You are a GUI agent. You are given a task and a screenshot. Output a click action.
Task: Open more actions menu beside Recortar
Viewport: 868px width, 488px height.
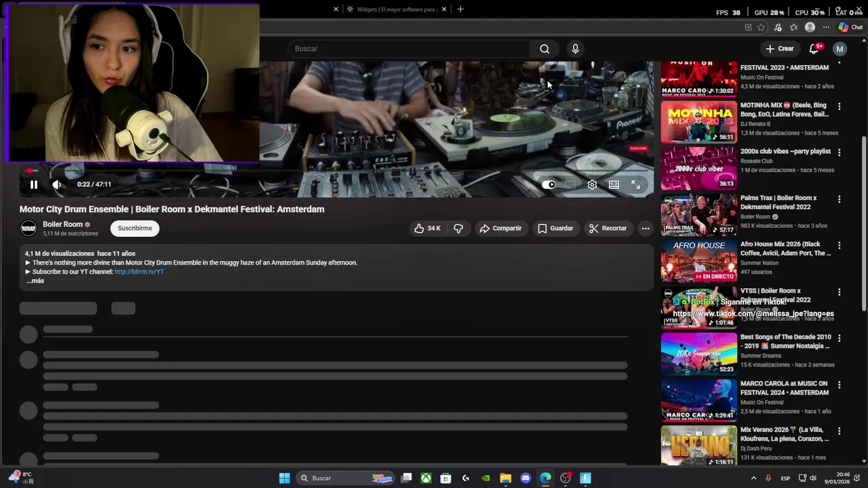coord(646,228)
